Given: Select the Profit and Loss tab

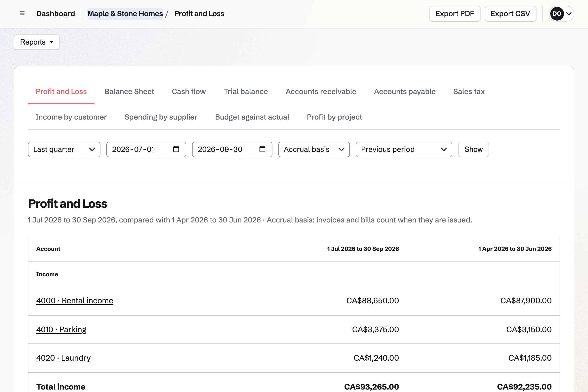Looking at the screenshot, I should click(x=61, y=91).
